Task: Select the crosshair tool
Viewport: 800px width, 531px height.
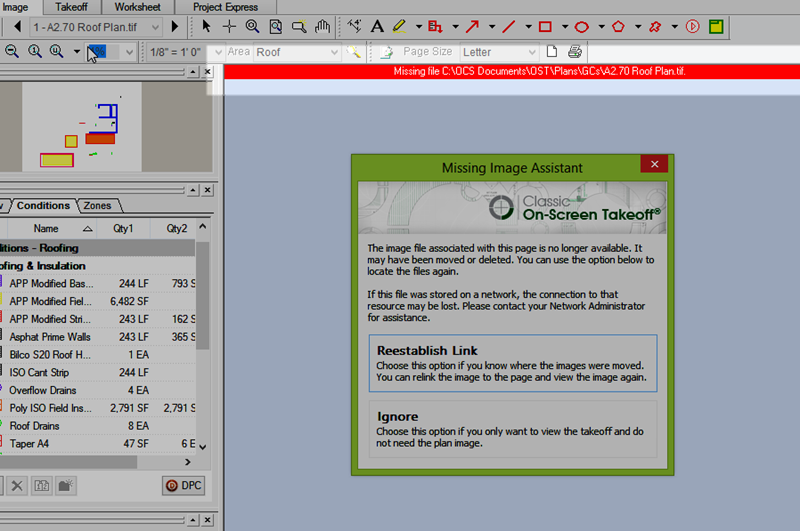Action: pos(229,27)
